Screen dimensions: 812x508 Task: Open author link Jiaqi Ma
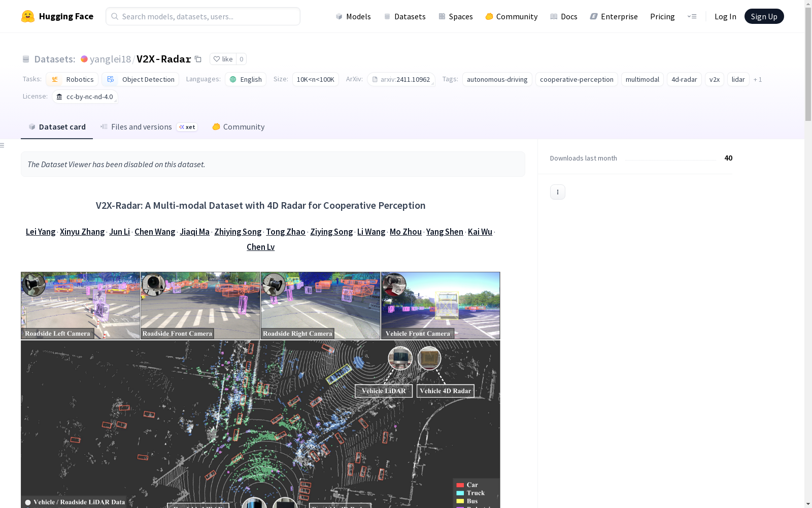tap(195, 232)
